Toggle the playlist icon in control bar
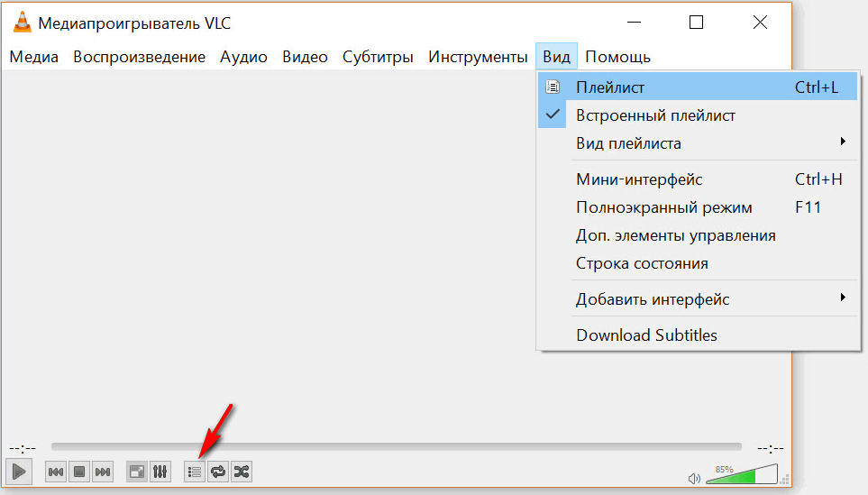The image size is (868, 495). (x=195, y=472)
